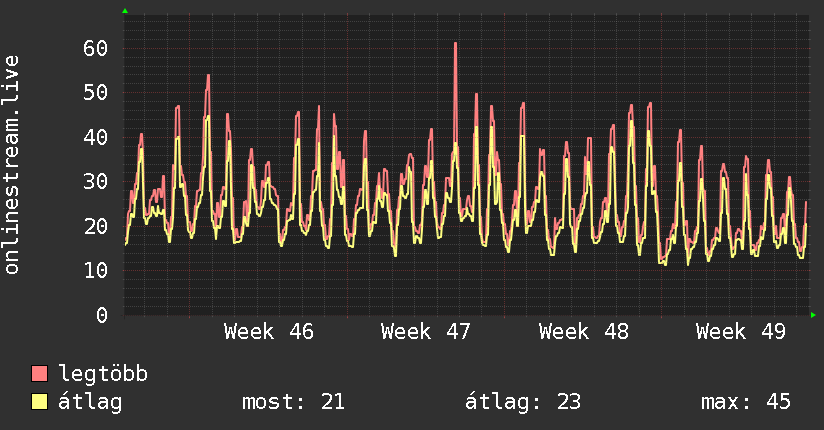Click the 'max: 45' statistic
The image size is (824, 430).
point(746,402)
